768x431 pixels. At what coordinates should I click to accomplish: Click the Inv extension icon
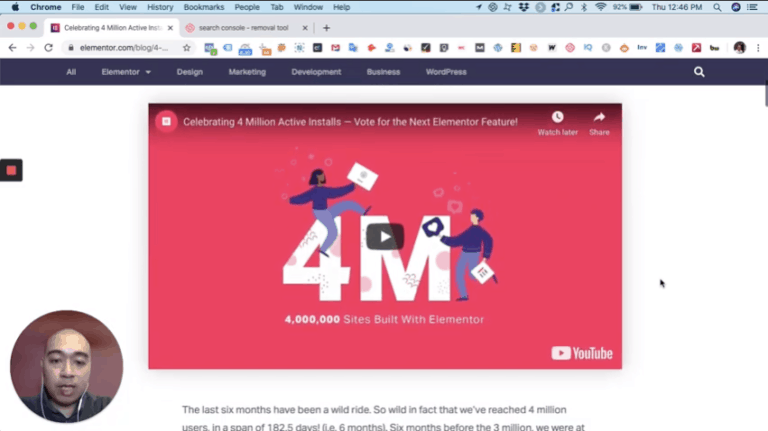pyautogui.click(x=642, y=48)
